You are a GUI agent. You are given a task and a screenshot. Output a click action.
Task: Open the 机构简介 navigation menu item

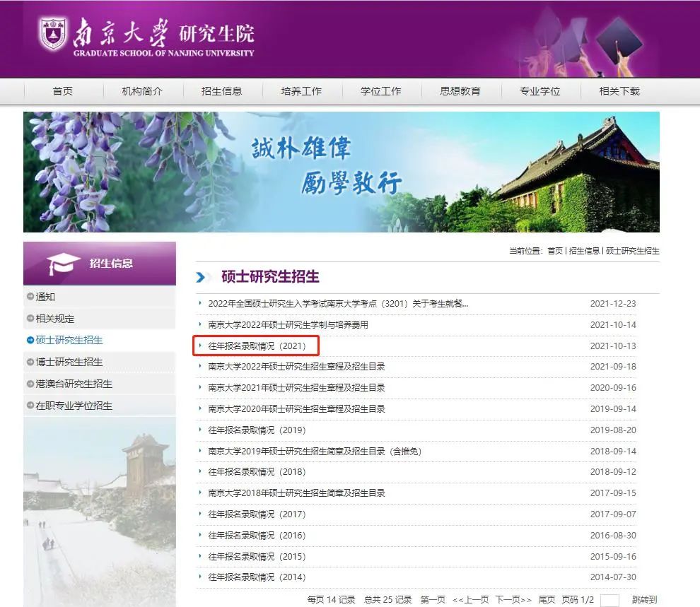pyautogui.click(x=142, y=91)
